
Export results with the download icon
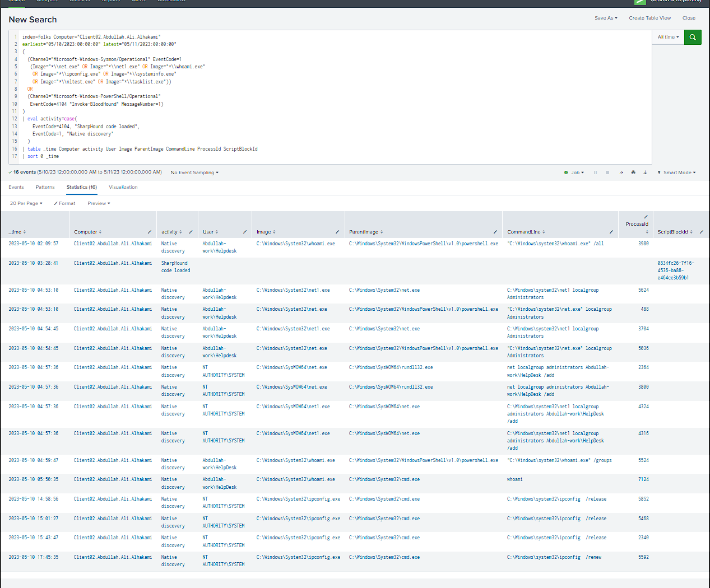pyautogui.click(x=645, y=172)
